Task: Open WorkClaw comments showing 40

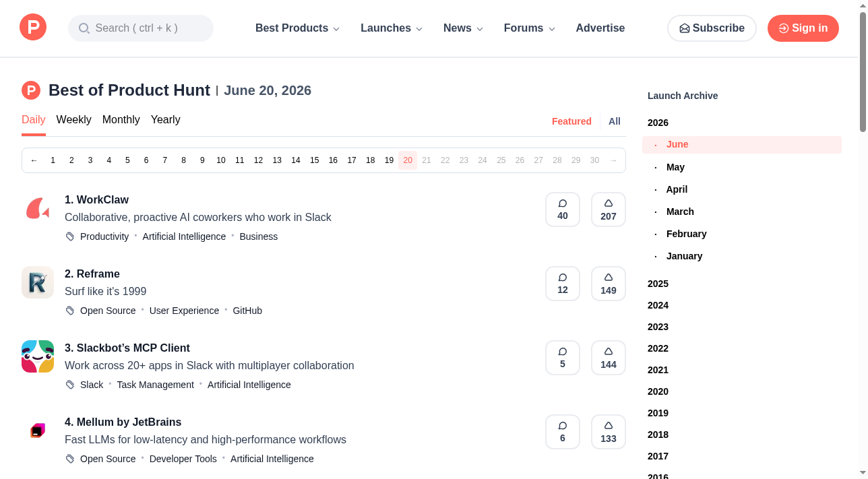Action: (563, 210)
